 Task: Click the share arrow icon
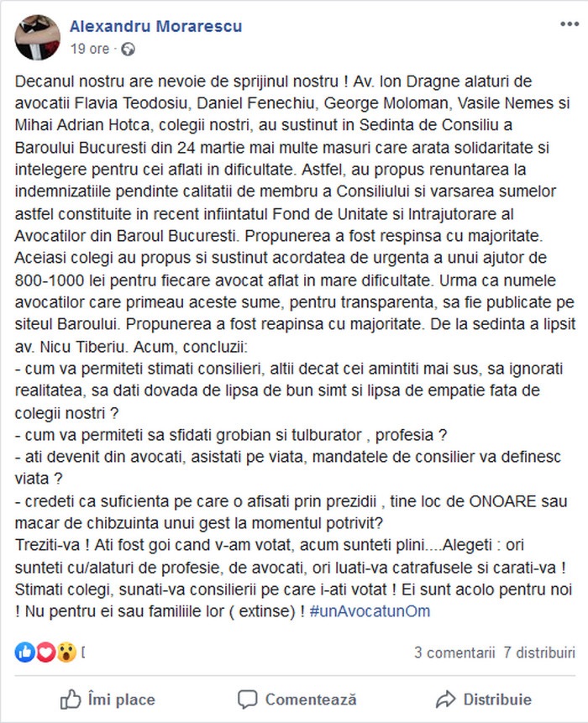[445, 699]
